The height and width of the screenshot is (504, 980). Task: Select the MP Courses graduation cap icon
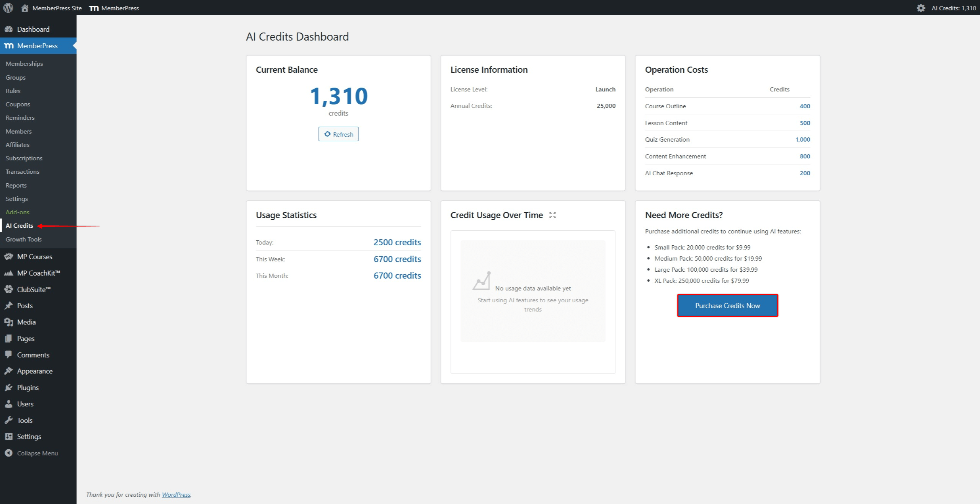[x=9, y=256]
